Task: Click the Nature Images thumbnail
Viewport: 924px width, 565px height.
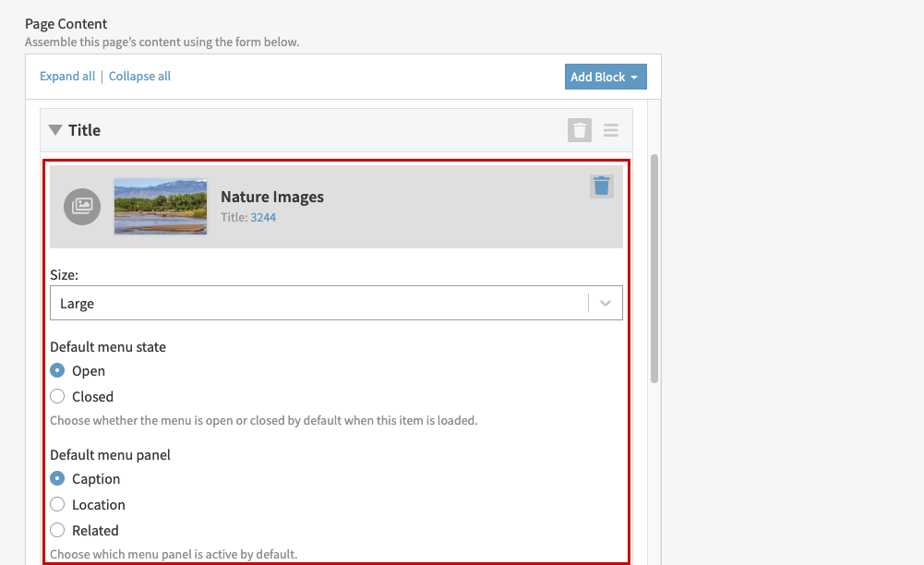Action: 161,207
